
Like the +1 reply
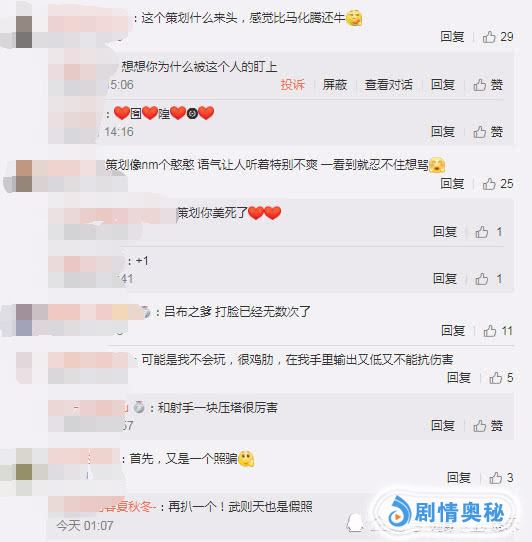(488, 279)
